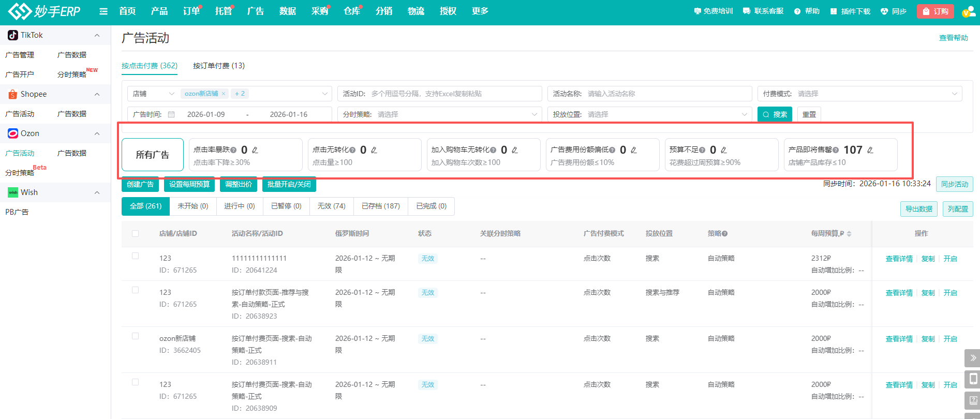Open the 分时策略 filter dropdown

point(439,114)
